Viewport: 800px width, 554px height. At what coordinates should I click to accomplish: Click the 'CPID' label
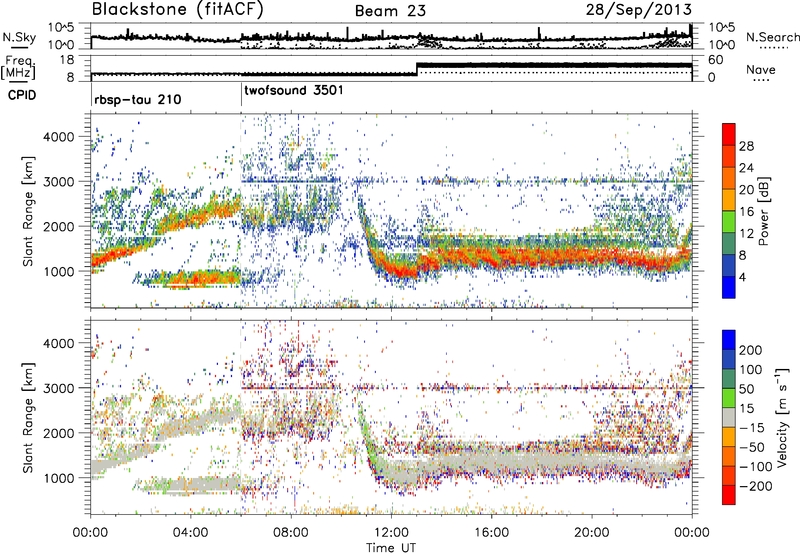point(22,95)
